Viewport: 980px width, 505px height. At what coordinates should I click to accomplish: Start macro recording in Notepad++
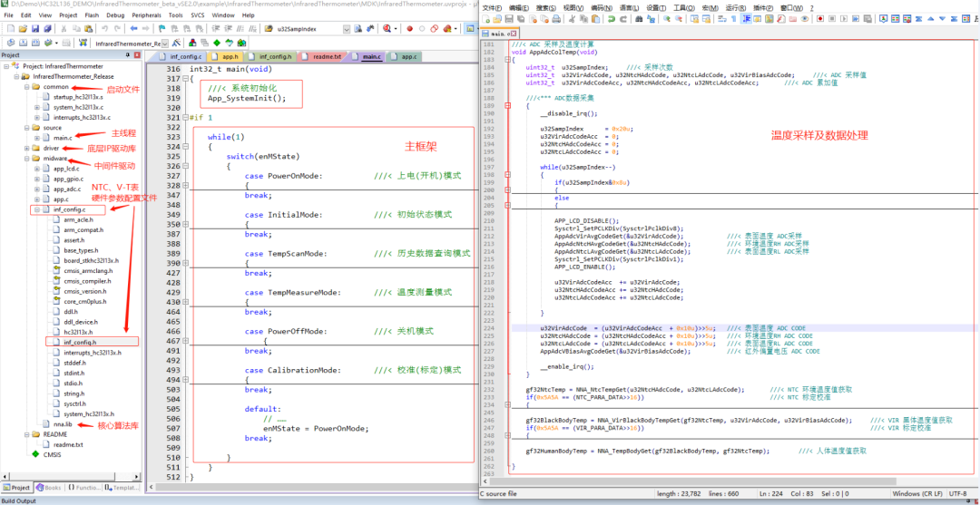pos(820,19)
